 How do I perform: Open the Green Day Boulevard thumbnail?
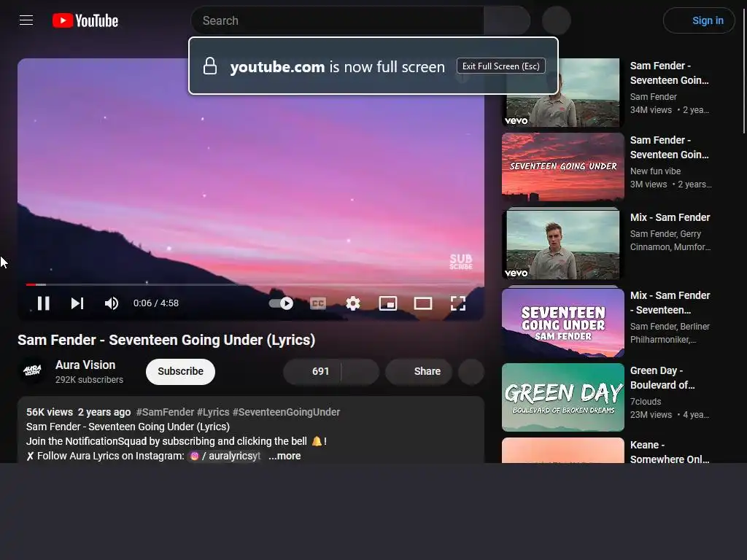click(x=563, y=397)
